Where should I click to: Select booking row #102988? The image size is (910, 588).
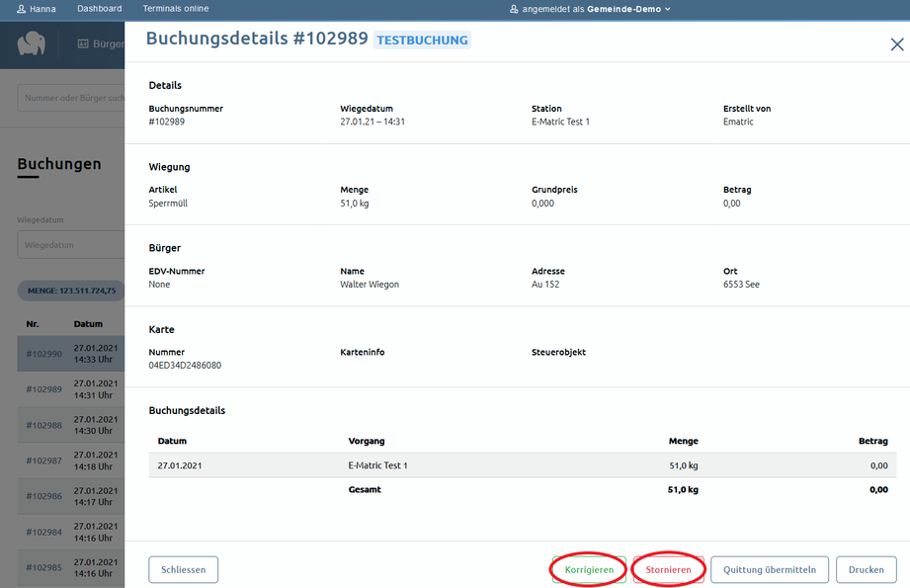[x=71, y=425]
